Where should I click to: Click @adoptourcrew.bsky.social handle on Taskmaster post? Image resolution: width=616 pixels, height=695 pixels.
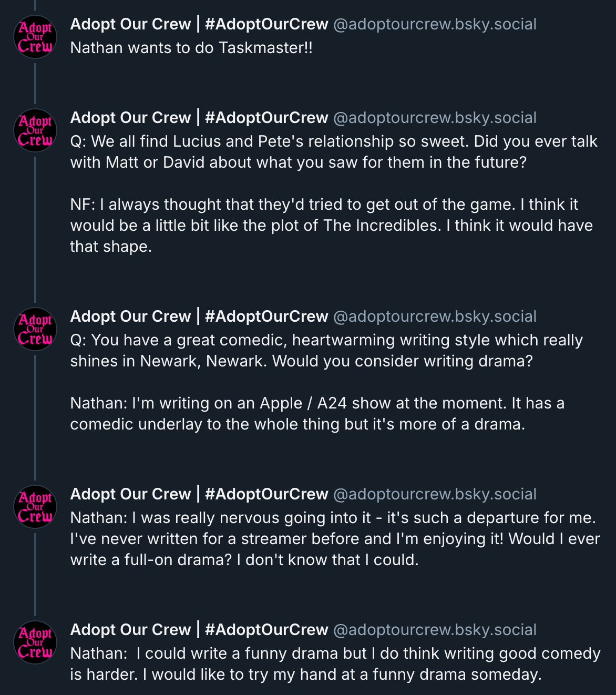(435, 24)
